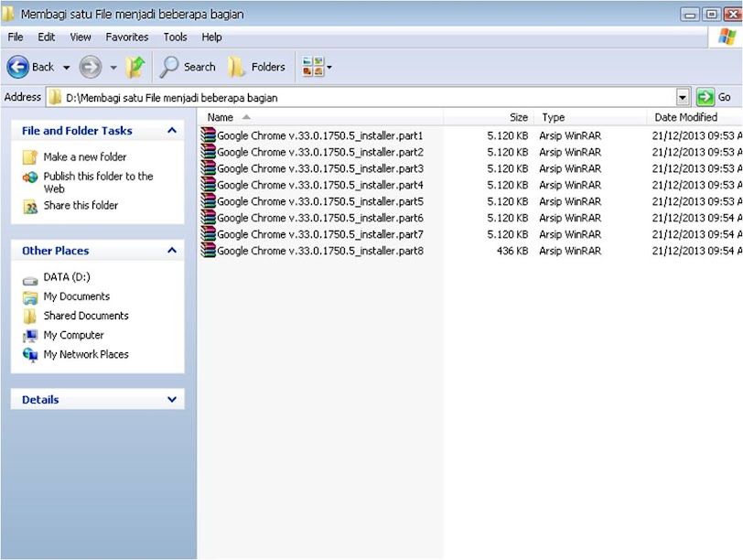The height and width of the screenshot is (560, 743).
Task: Click the Share this folder icon
Action: (30, 206)
